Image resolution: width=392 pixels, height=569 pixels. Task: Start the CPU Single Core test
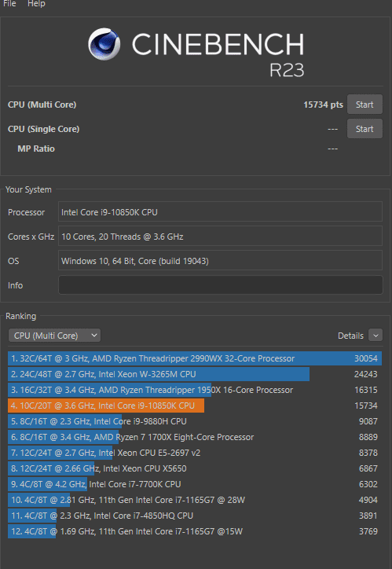365,129
